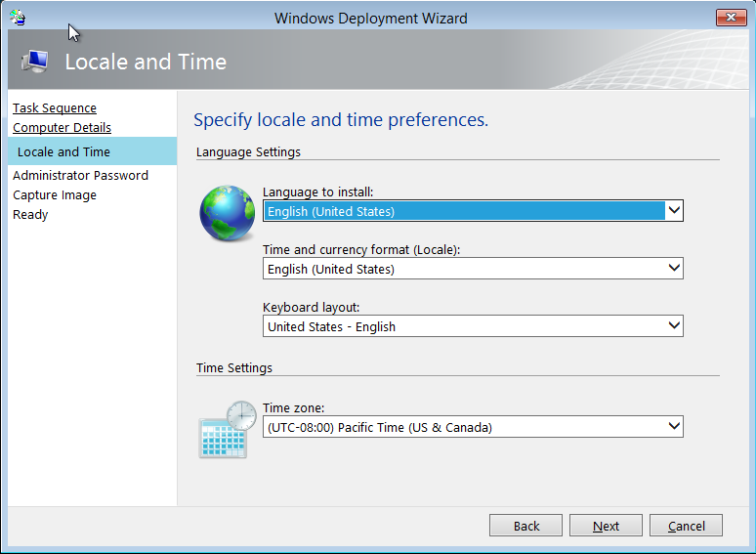Click the Back button
The width and height of the screenshot is (756, 554).
(x=526, y=526)
